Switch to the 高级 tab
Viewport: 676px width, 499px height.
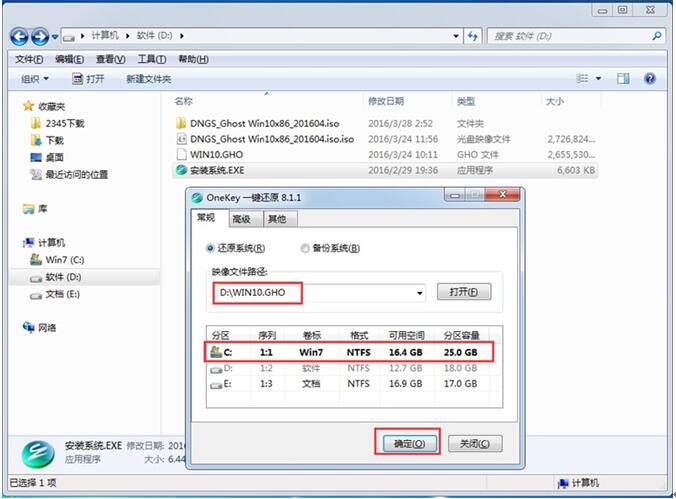[241, 219]
